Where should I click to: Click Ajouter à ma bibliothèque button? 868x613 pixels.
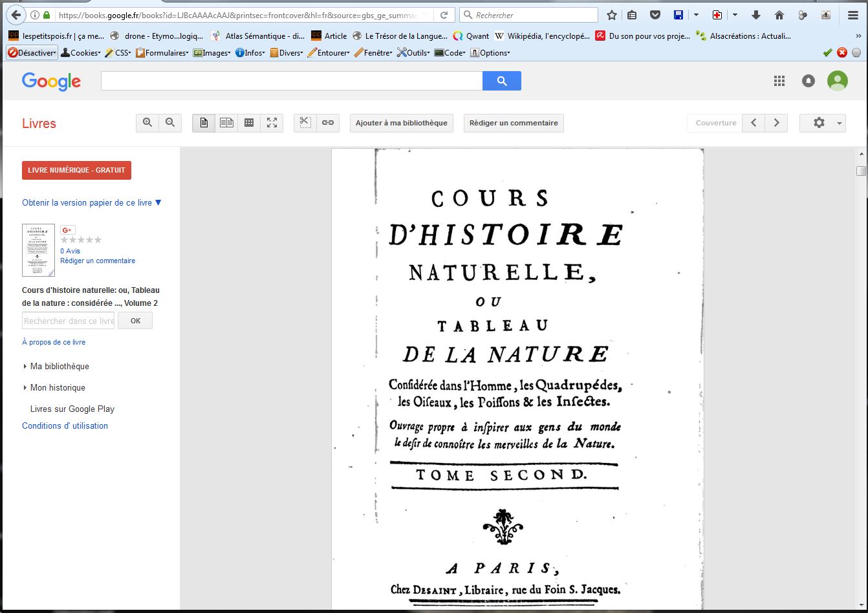401,123
